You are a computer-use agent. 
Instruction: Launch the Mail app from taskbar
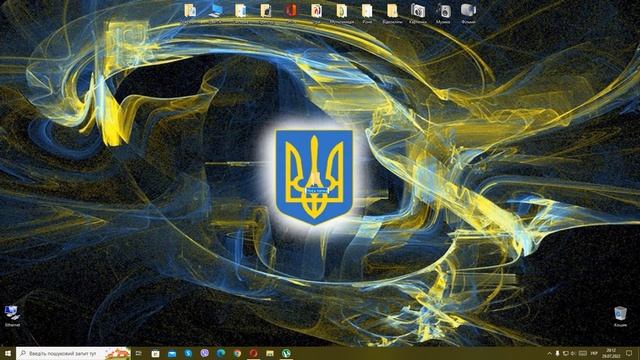(x=172, y=353)
